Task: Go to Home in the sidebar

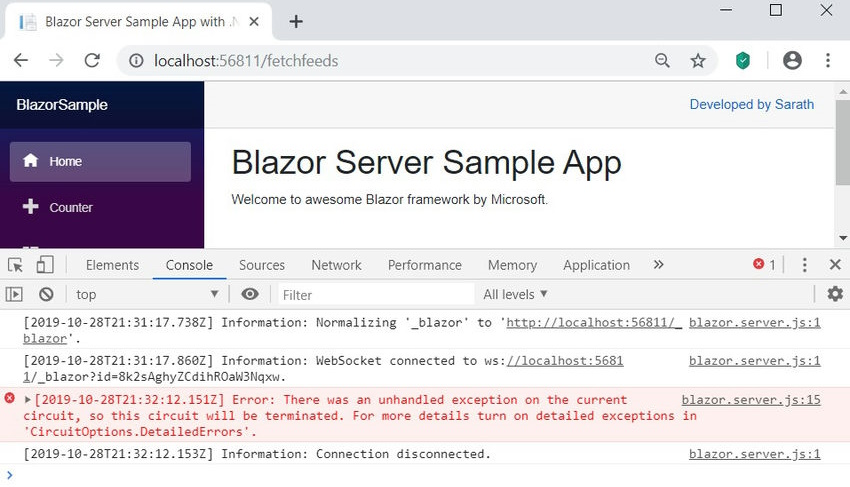Action: 100,162
